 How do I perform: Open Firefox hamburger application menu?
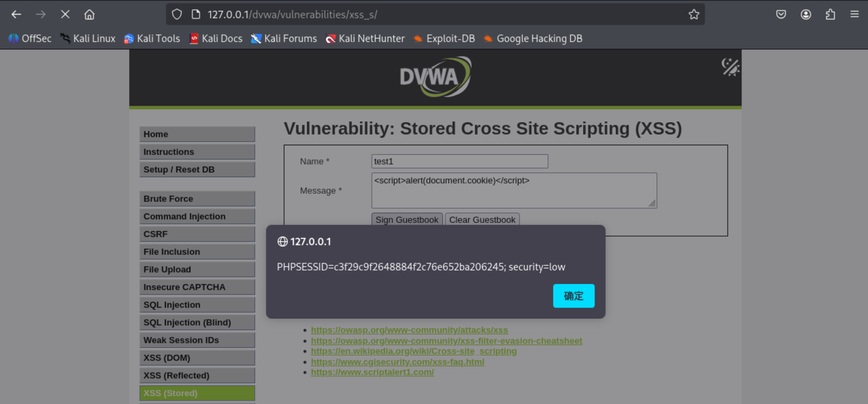click(854, 15)
